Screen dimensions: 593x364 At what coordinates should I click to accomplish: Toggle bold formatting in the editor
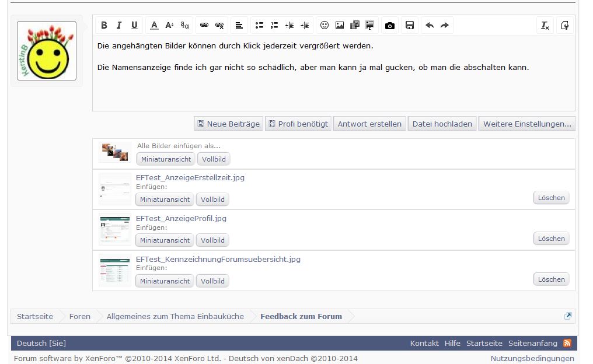click(104, 25)
